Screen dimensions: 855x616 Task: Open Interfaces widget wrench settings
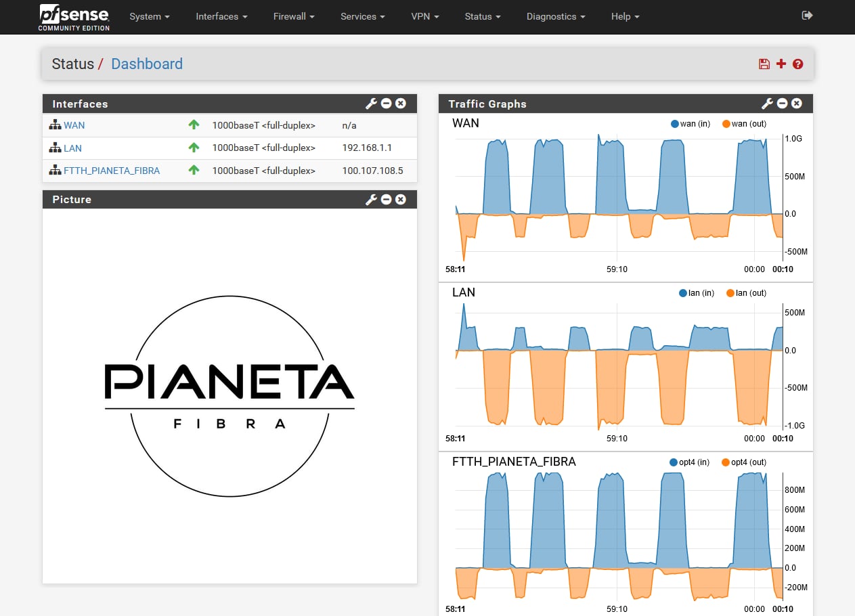coord(370,104)
